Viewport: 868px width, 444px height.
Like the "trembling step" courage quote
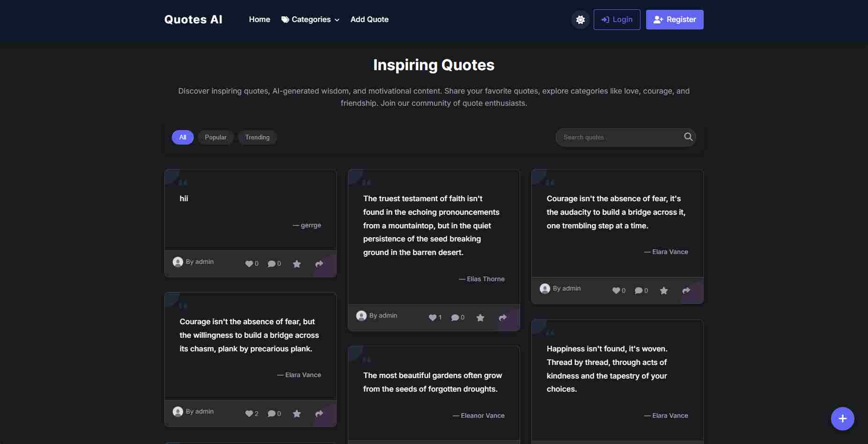click(x=616, y=291)
